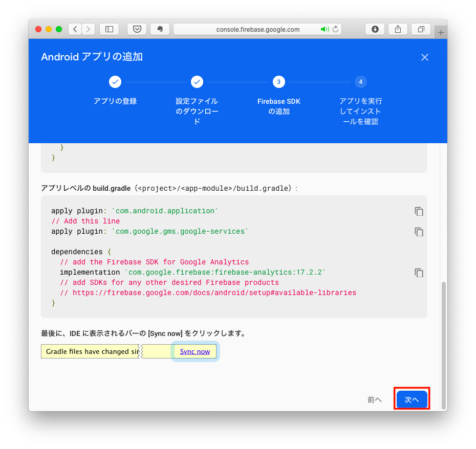This screenshot has height=449, width=476.
Task: Click the '最後に、IDE に表示される' instruction text
Action: (x=143, y=333)
